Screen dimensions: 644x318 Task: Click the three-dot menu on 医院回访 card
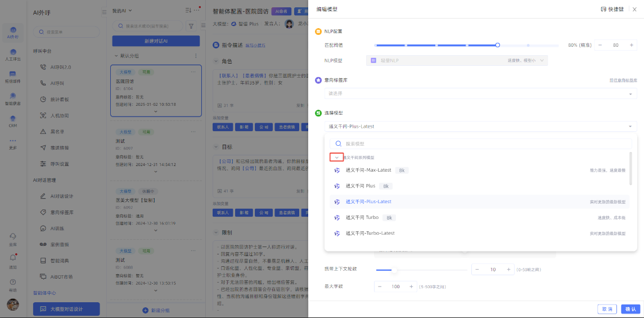tap(195, 72)
